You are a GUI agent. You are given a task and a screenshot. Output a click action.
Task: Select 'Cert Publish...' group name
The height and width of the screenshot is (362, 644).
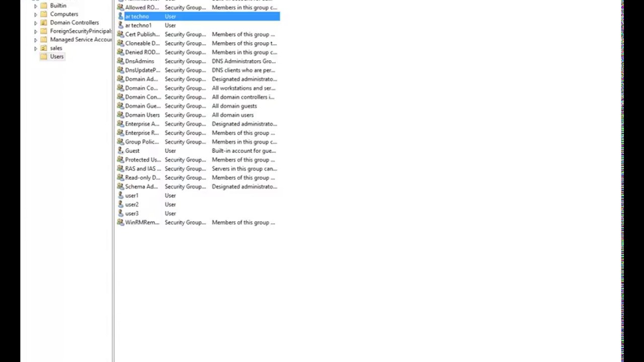[142, 34]
